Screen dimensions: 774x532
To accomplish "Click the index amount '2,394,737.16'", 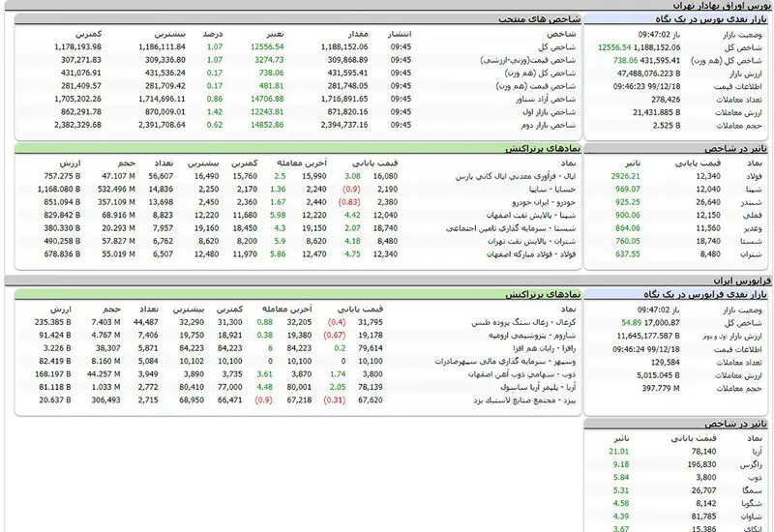I will click(344, 125).
